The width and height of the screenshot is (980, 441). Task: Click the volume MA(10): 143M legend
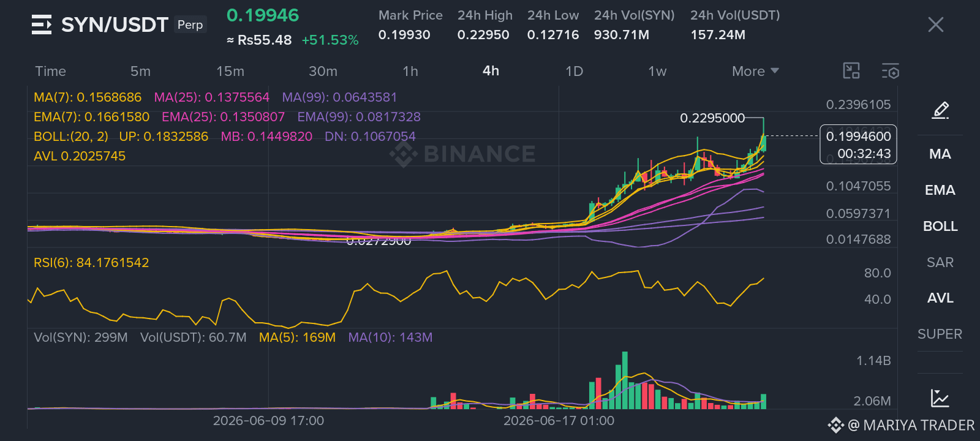tap(390, 337)
